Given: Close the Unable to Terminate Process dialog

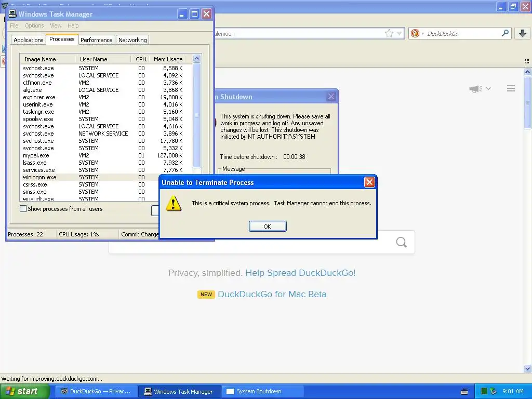Looking at the screenshot, I should coord(369,182).
